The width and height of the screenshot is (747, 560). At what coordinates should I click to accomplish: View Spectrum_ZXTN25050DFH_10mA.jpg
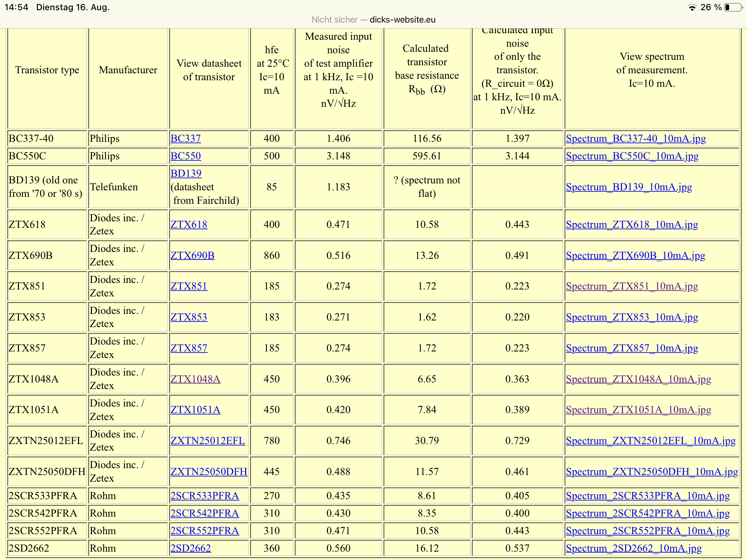tap(652, 472)
